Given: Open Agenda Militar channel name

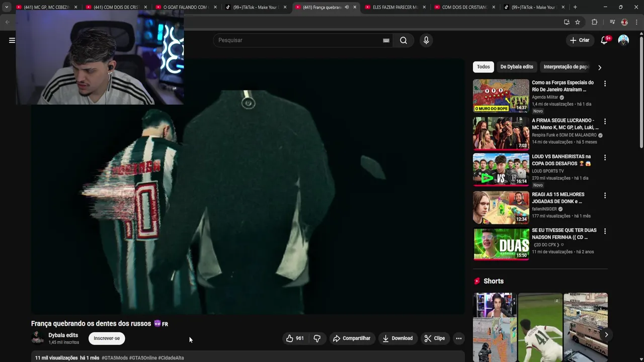Looking at the screenshot, I should click(545, 97).
